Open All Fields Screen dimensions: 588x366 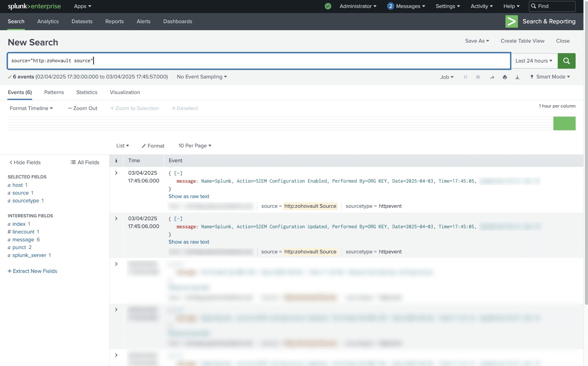[85, 162]
